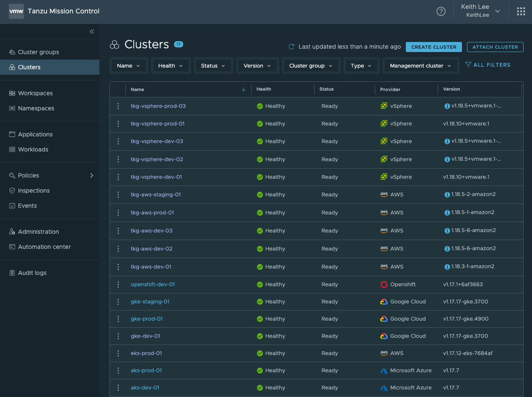Open row actions menu for tkg-aws-prod-01

[118, 213]
